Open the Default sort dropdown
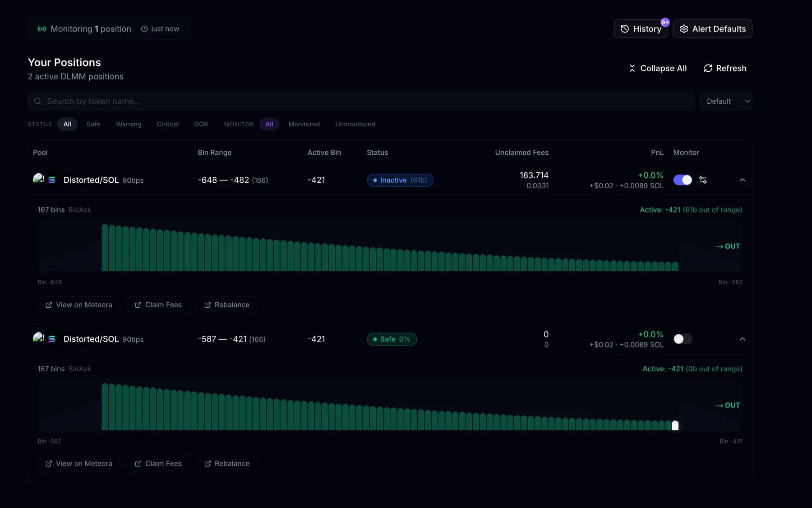This screenshot has width=812, height=508. [x=725, y=101]
